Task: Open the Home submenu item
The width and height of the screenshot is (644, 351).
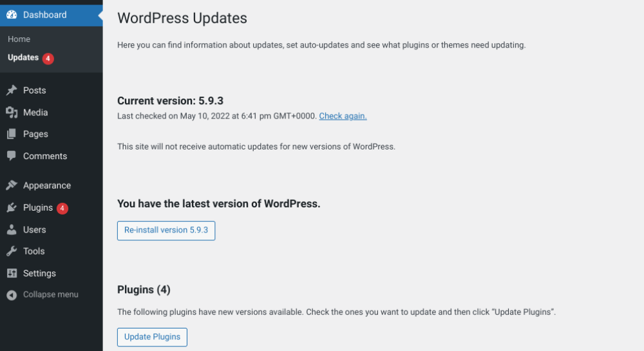Action: [19, 39]
